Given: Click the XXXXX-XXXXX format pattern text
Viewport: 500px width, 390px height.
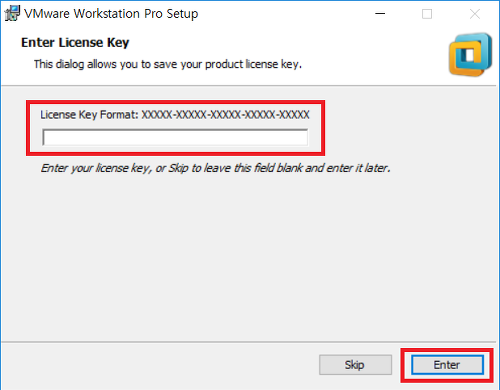Looking at the screenshot, I should click(x=226, y=115).
